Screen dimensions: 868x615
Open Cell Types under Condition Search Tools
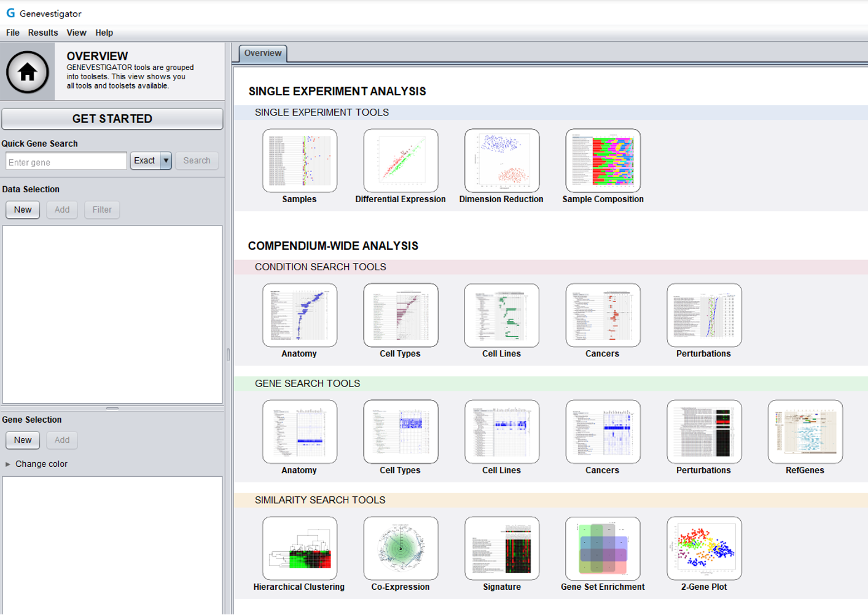401,315
